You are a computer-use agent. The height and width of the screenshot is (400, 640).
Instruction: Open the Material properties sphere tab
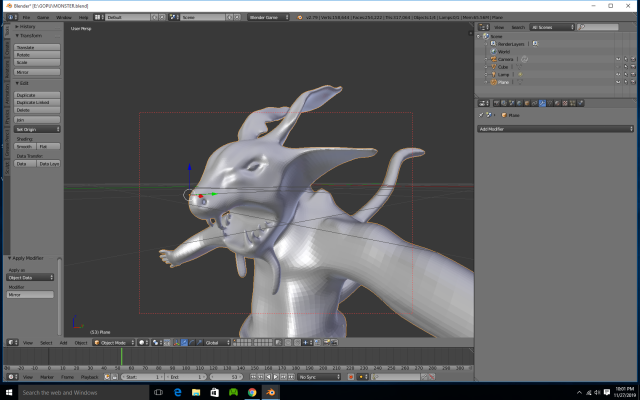(x=558, y=103)
